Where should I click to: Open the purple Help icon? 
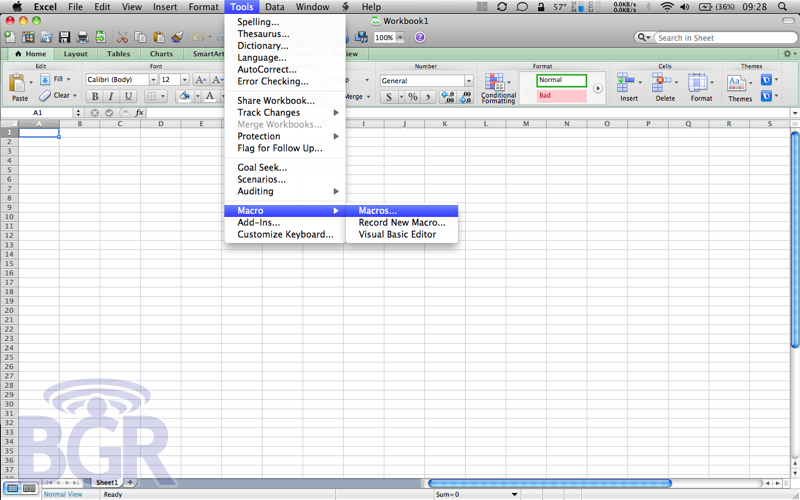coord(419,37)
